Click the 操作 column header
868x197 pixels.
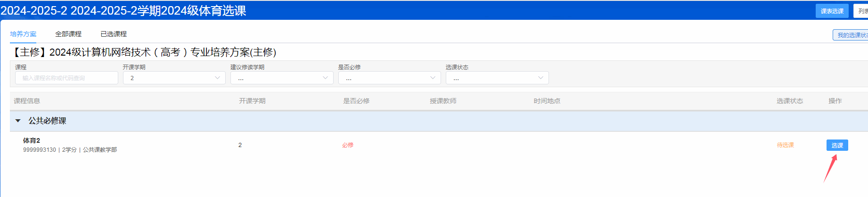point(835,101)
